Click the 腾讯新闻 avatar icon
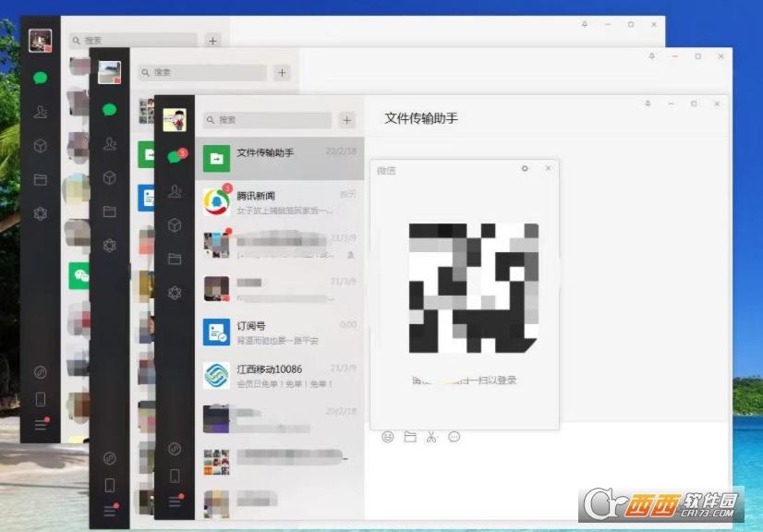 coord(216,202)
